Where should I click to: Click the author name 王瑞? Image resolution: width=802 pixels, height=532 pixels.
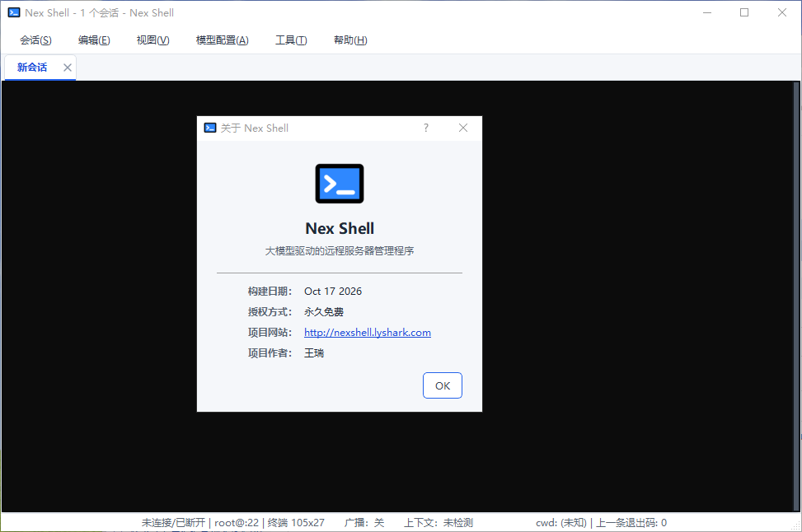click(314, 353)
